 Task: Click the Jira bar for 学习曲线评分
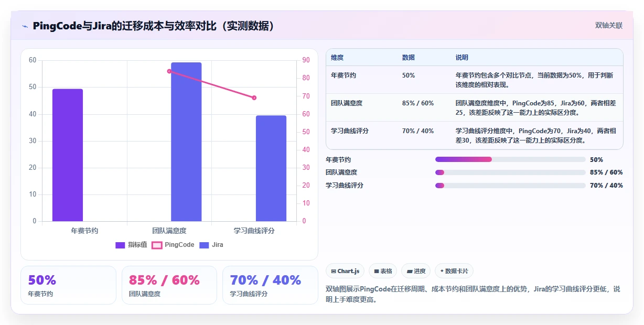[x=271, y=168]
